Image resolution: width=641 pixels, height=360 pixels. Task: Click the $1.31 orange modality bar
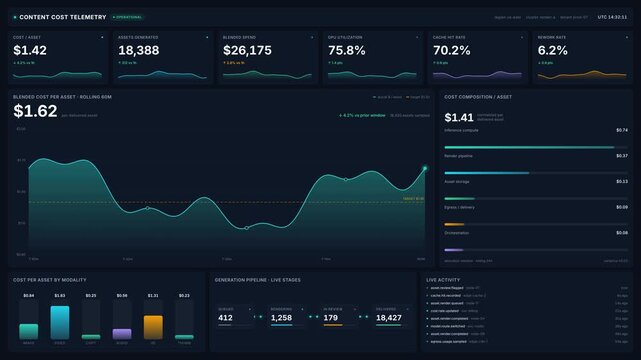[153, 327]
